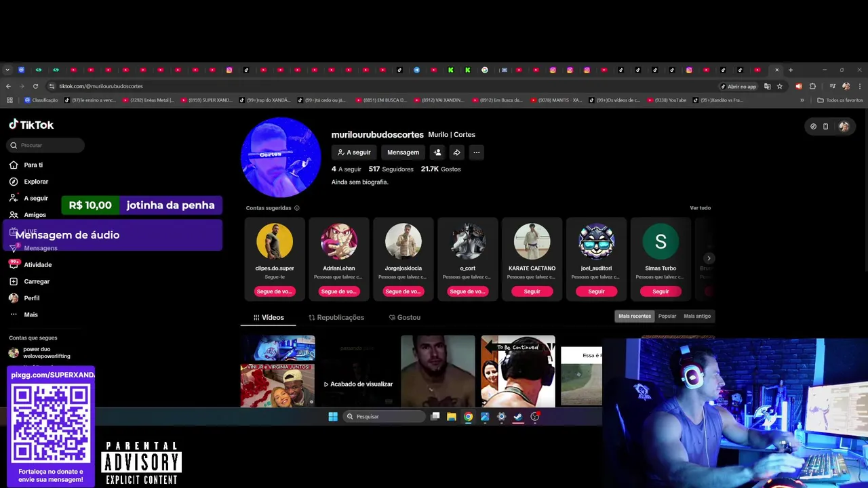Click the tiktok.com address bar
The width and height of the screenshot is (868, 488).
click(x=380, y=86)
